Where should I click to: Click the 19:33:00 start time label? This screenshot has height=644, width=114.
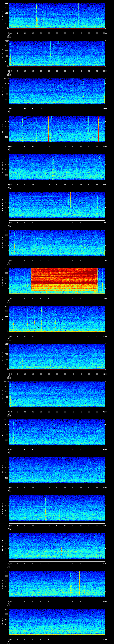[9, 109]
